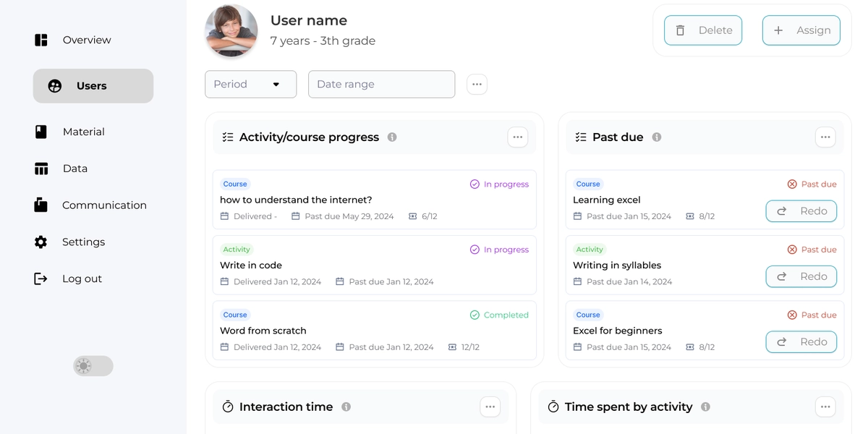Viewport: 868px width, 434px height.
Task: Click info icon beside Past due heading
Action: point(657,137)
